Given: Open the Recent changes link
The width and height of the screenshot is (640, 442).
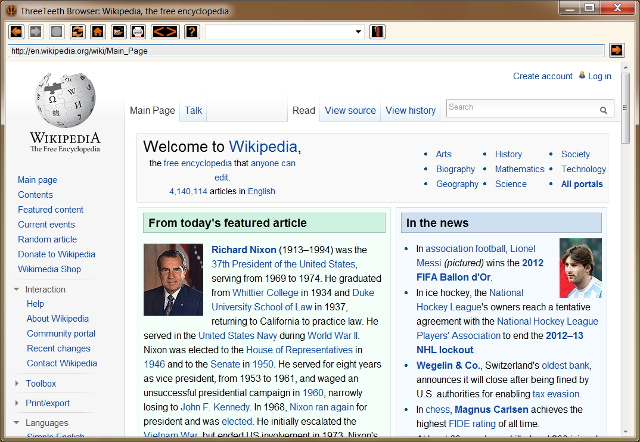Looking at the screenshot, I should click(x=58, y=348).
